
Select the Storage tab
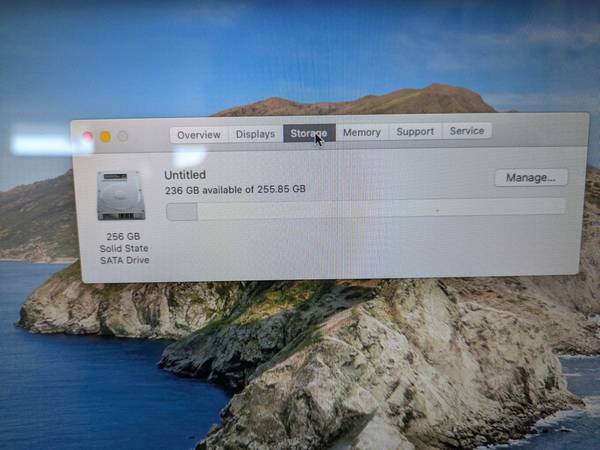click(308, 133)
